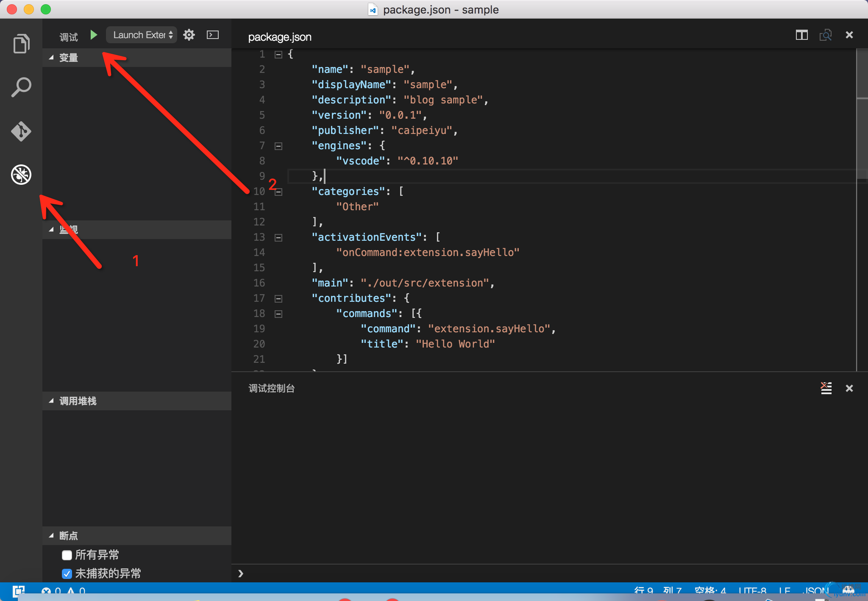Switch to the Git source control view
The width and height of the screenshot is (868, 601).
(x=21, y=131)
